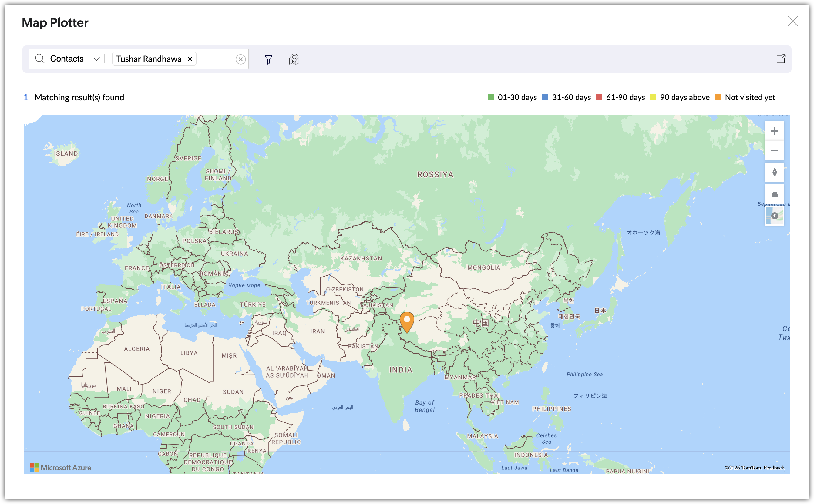814x504 pixels.
Task: Click the 61-90 days red swatch
Action: tap(599, 97)
